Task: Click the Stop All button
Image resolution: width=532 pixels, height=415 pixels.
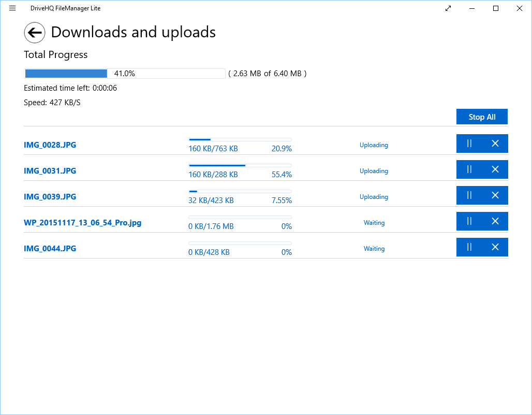Action: pyautogui.click(x=482, y=117)
